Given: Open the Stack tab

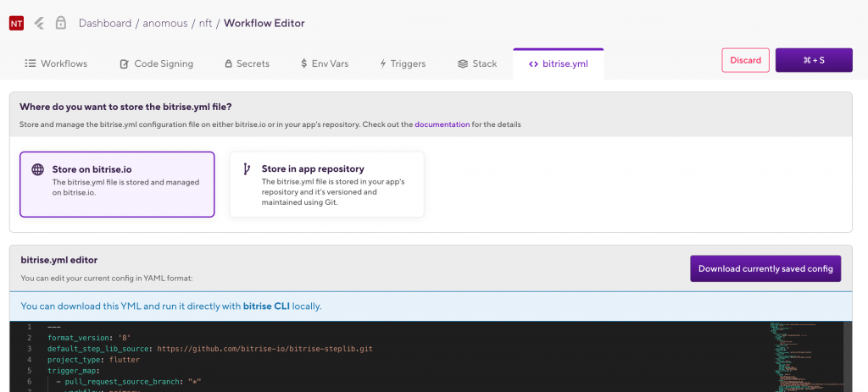Looking at the screenshot, I should 477,63.
